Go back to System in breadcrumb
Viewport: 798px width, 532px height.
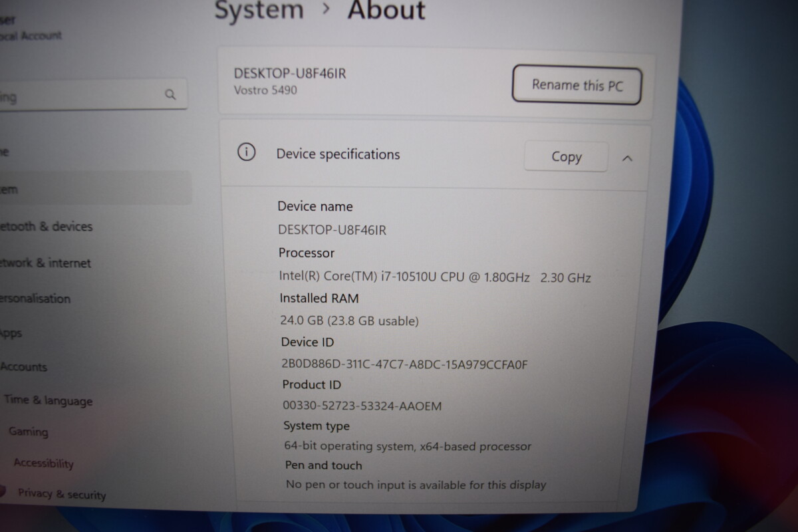coord(259,10)
